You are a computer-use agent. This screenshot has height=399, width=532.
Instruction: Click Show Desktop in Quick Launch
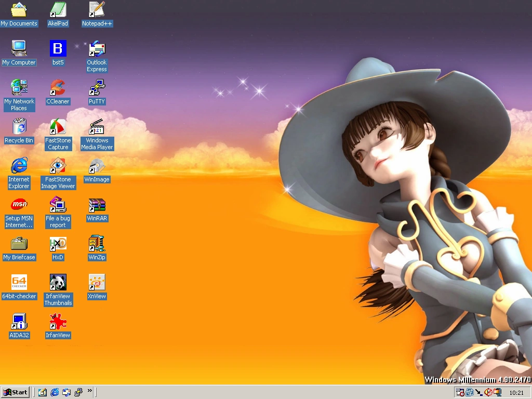coord(43,393)
